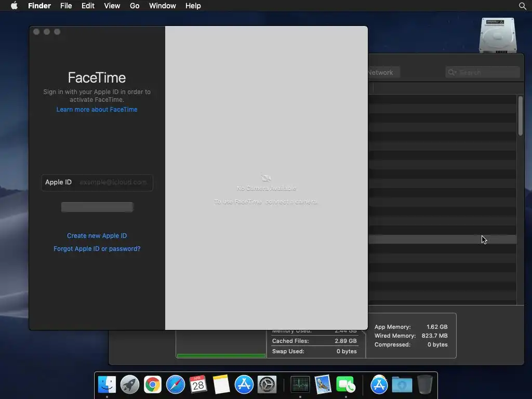Open the File menu
Screen dimensions: 532x399
(x=66, y=6)
